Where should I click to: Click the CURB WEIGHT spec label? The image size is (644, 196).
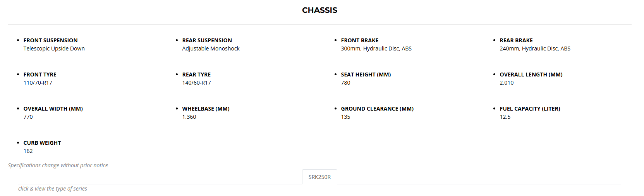(x=42, y=143)
